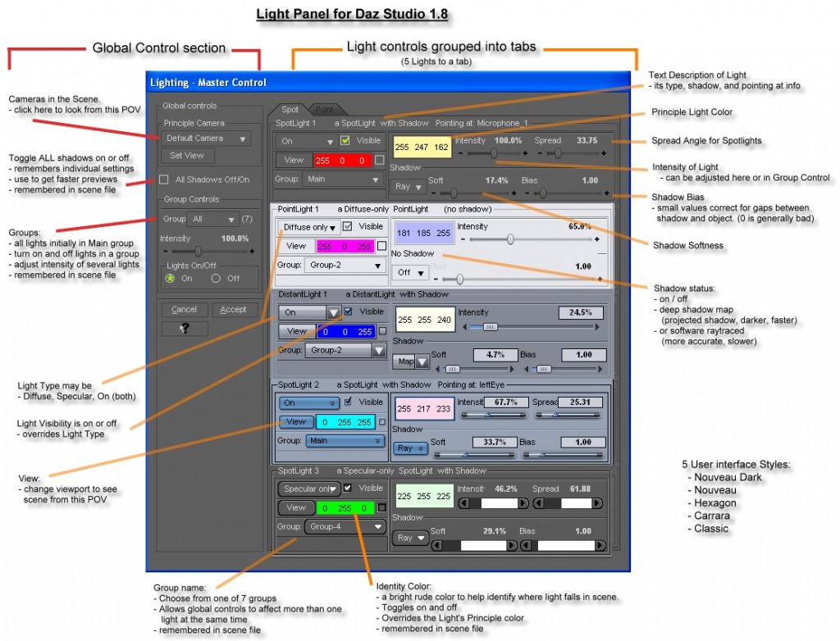Click the cyan identity color swatch of SpotLight 2

coord(345,422)
